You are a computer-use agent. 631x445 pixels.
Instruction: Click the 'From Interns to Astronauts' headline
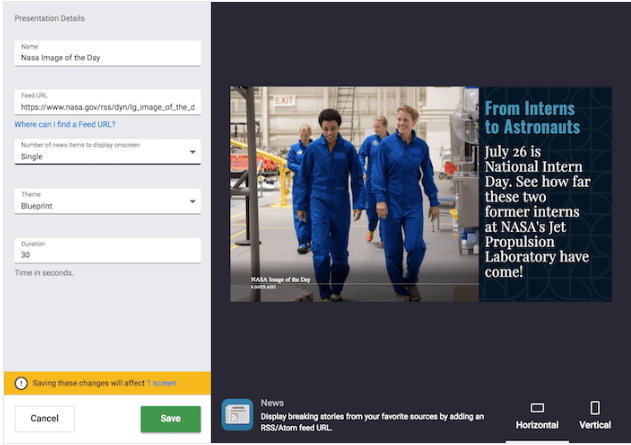pyautogui.click(x=532, y=117)
